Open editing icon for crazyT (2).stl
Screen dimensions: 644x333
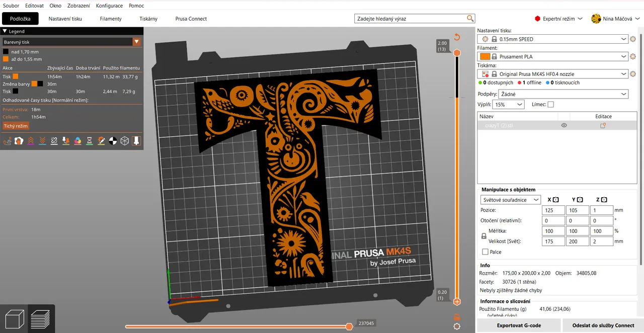603,126
